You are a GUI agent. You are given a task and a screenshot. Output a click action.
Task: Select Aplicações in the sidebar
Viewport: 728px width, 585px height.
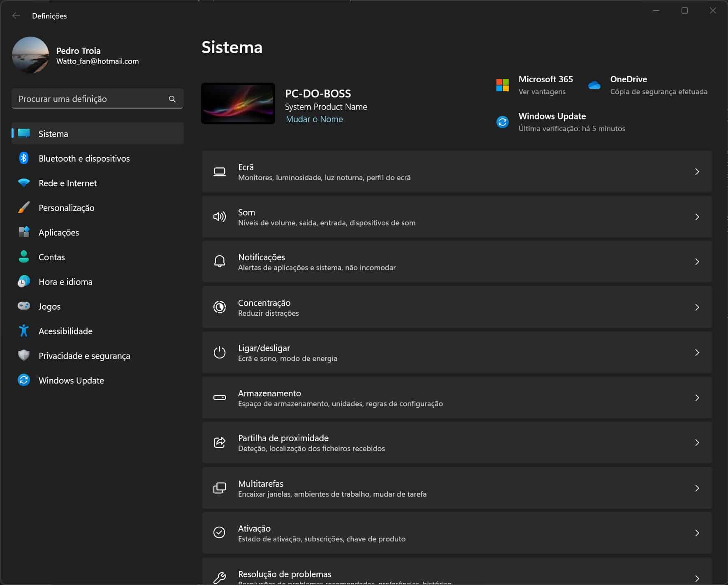59,232
